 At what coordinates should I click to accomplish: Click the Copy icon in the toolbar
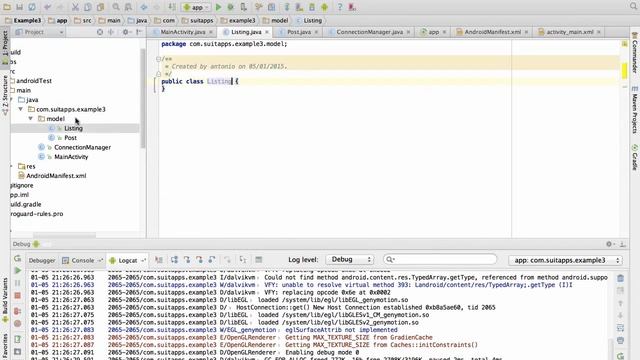[88, 7]
